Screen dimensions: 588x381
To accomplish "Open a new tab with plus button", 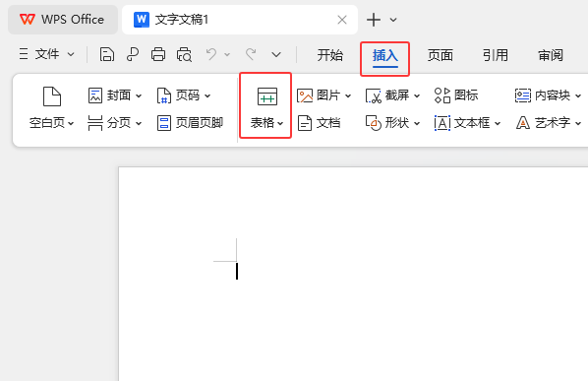I will coord(374,20).
